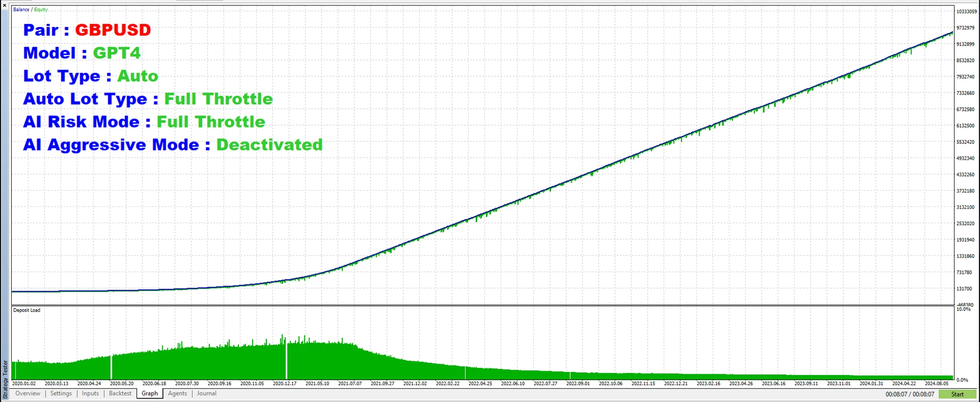Image resolution: width=980 pixels, height=402 pixels.
Task: Click the 10.0% deposit load axis label
Action: click(963, 310)
